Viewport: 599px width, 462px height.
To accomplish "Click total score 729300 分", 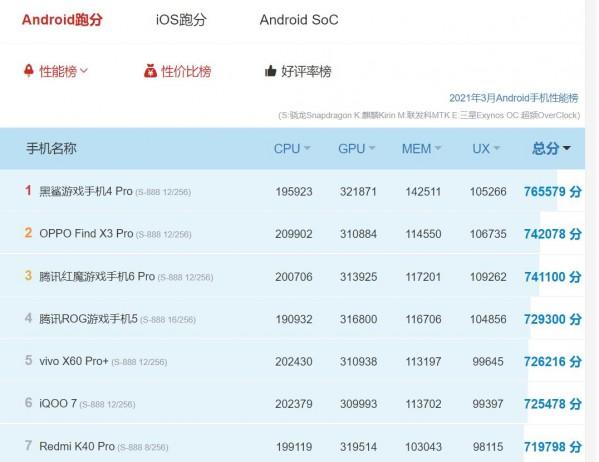I will [x=552, y=319].
